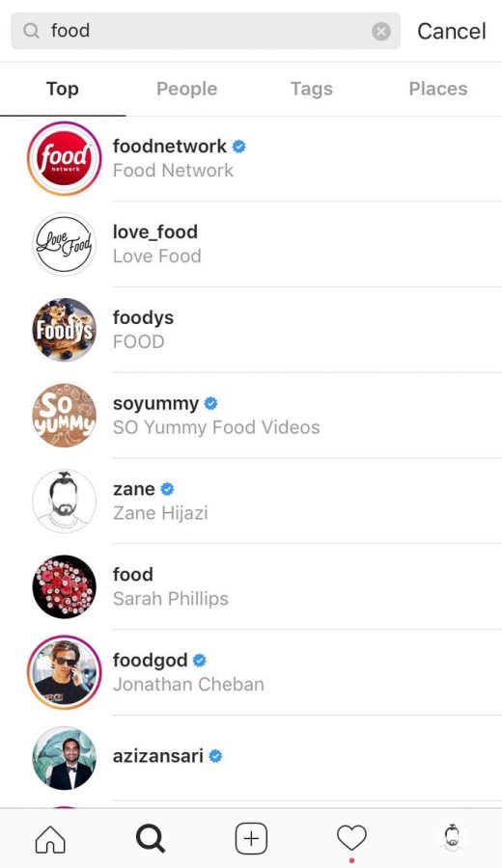Image resolution: width=502 pixels, height=868 pixels.
Task: Clear search text with the X icon
Action: pyautogui.click(x=381, y=32)
